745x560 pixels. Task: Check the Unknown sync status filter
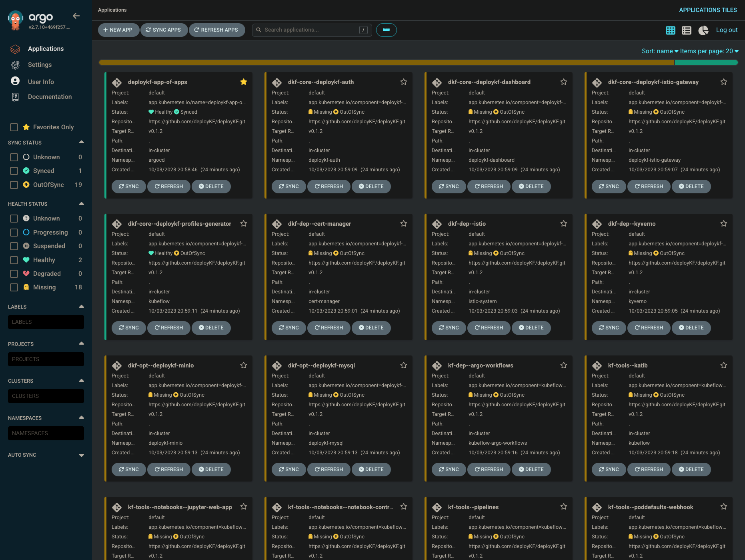(x=14, y=157)
